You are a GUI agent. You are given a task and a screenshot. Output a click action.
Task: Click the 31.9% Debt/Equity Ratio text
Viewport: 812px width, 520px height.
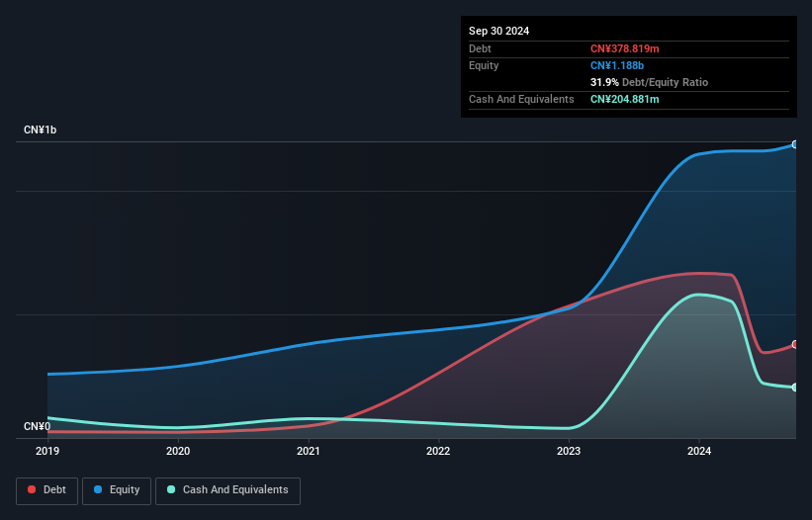click(649, 82)
